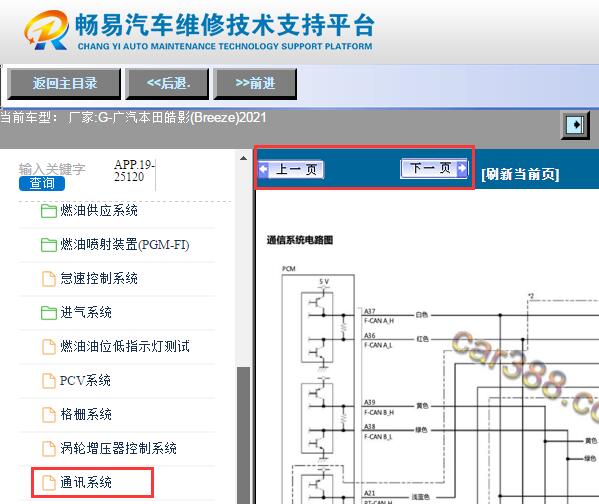The image size is (599, 504).
Task: Click the A36 F-CAN A_L label
Action: coord(378,340)
